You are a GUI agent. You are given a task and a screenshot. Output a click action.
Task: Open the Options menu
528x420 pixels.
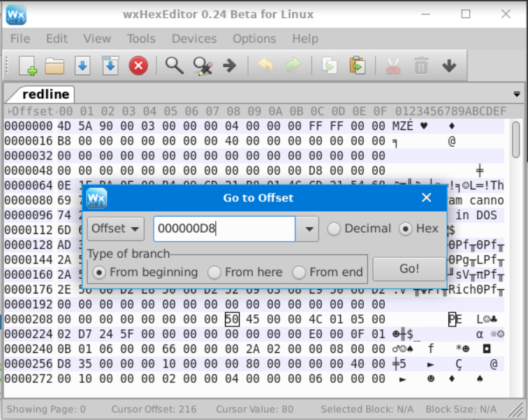pos(254,38)
